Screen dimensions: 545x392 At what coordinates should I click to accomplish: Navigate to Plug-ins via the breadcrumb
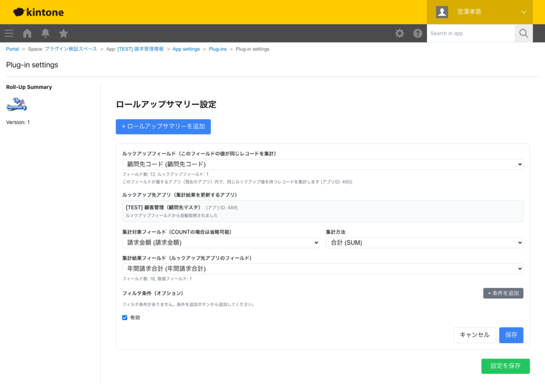218,48
